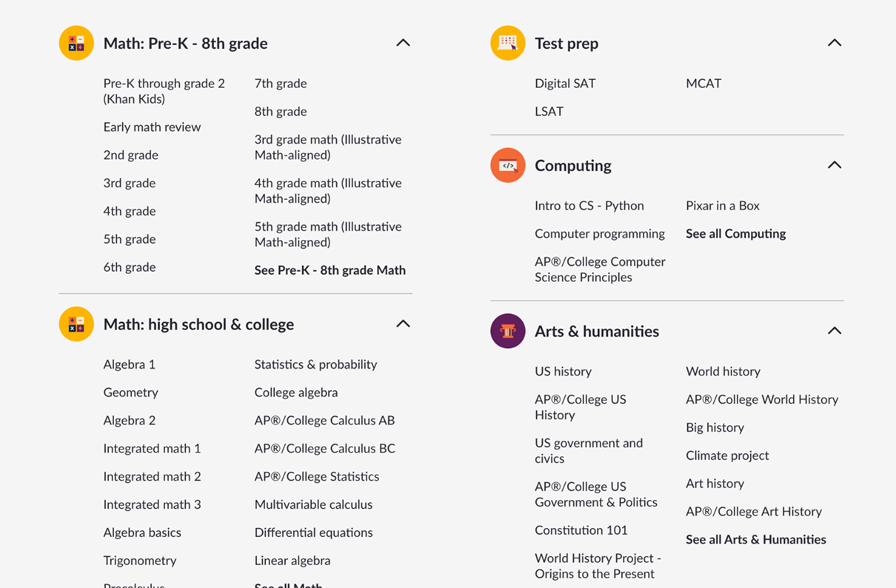
Task: Click See all Arts & Humanities
Action: point(756,539)
